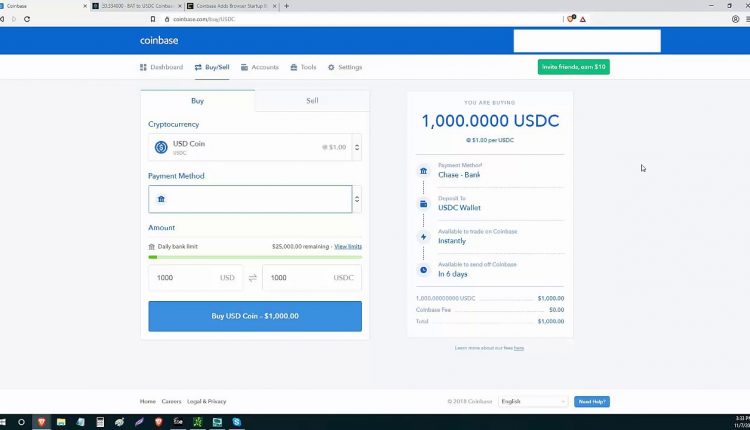Click the Brave Shields lion icon
The height and width of the screenshot is (430, 750).
[571, 19]
